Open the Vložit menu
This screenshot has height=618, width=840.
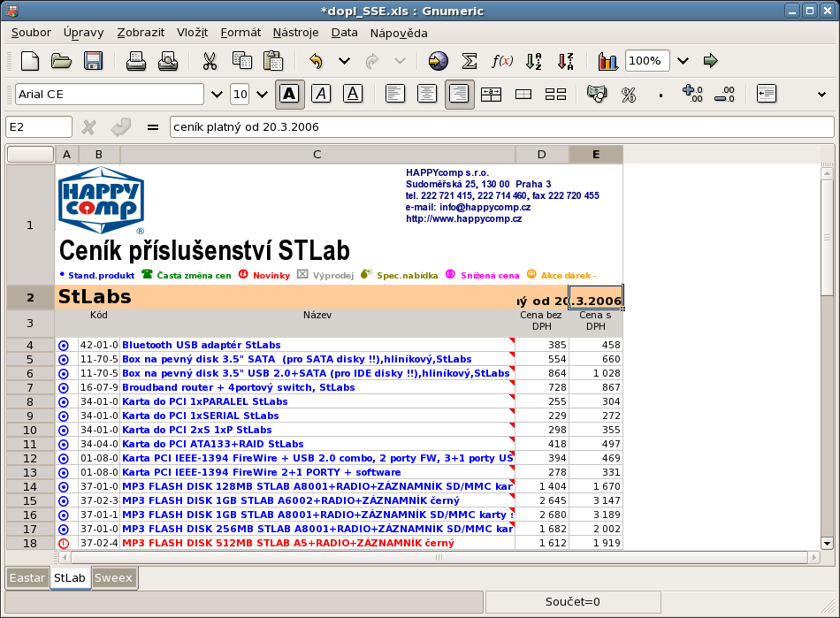(193, 33)
